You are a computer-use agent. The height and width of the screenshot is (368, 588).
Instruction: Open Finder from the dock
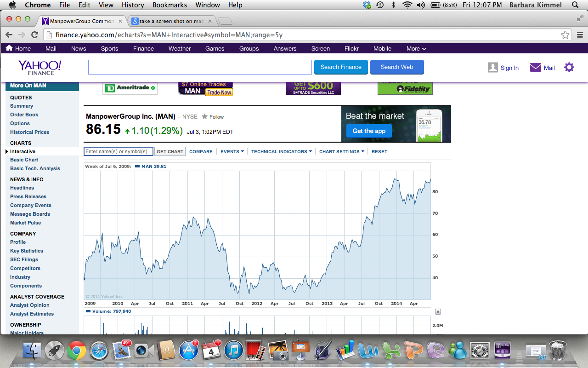pyautogui.click(x=32, y=351)
